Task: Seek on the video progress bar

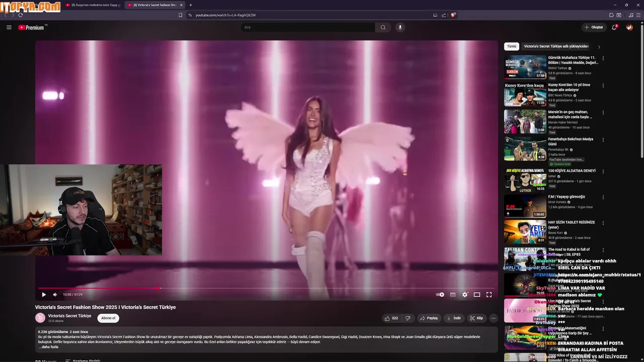Action: point(267,288)
